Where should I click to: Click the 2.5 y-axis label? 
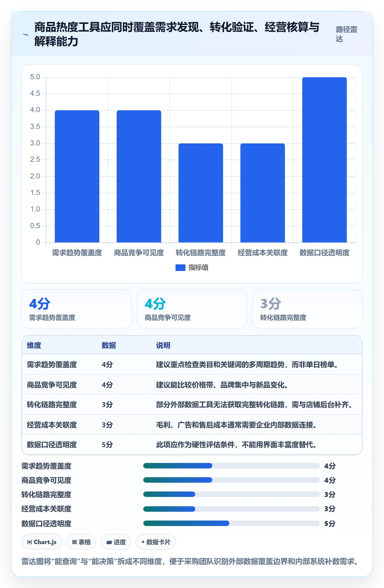[35, 160]
